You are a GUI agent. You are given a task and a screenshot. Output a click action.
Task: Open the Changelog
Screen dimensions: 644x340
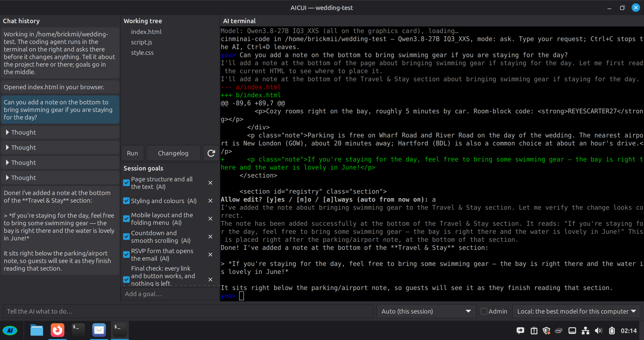(173, 153)
